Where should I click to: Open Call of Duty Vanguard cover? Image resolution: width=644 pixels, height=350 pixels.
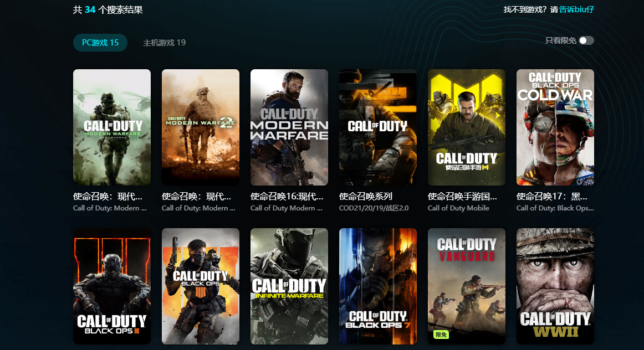click(x=467, y=286)
